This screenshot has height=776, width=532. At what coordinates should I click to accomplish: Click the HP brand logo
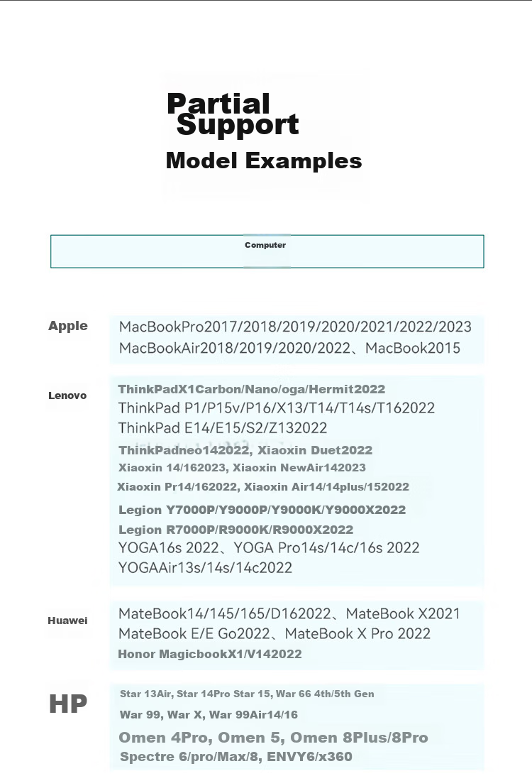67,704
